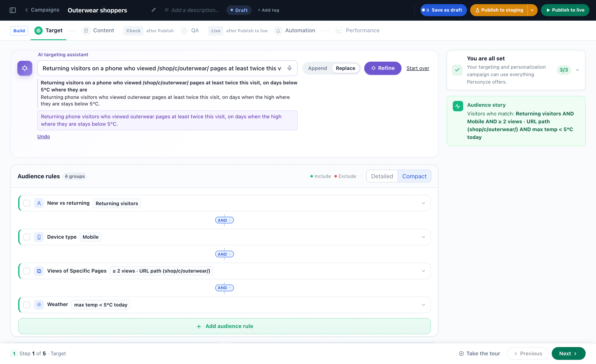
Task: Click the Content step document icon
Action: pyautogui.click(x=86, y=31)
